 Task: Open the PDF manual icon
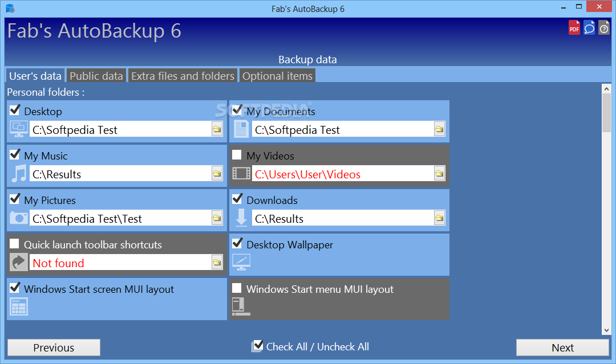pos(574,28)
